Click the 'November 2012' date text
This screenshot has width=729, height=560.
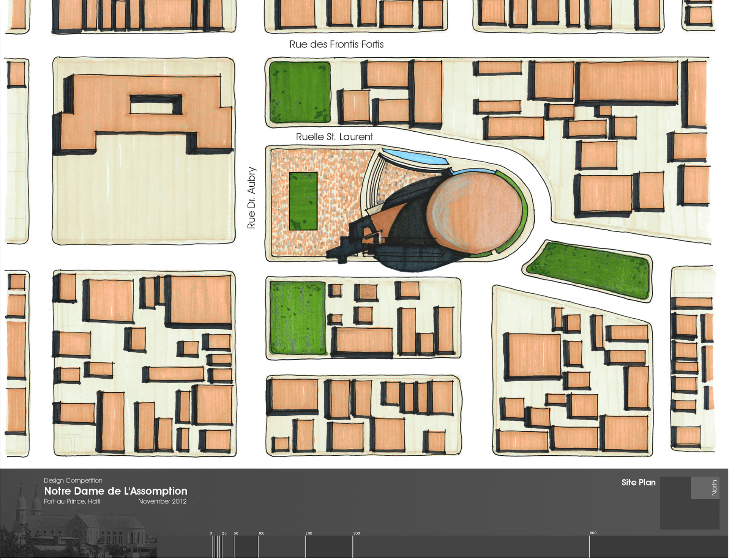point(162,501)
